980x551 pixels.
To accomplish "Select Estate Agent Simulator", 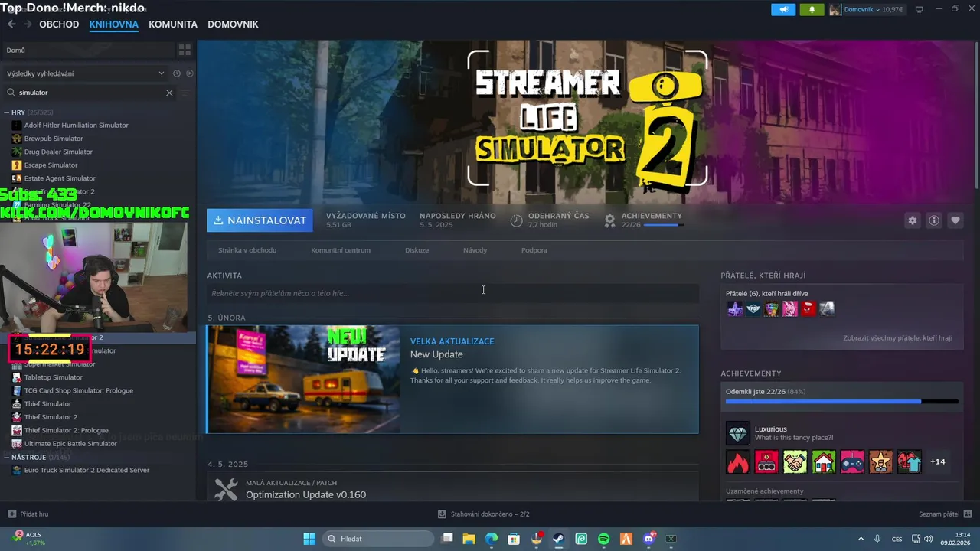I will (60, 178).
